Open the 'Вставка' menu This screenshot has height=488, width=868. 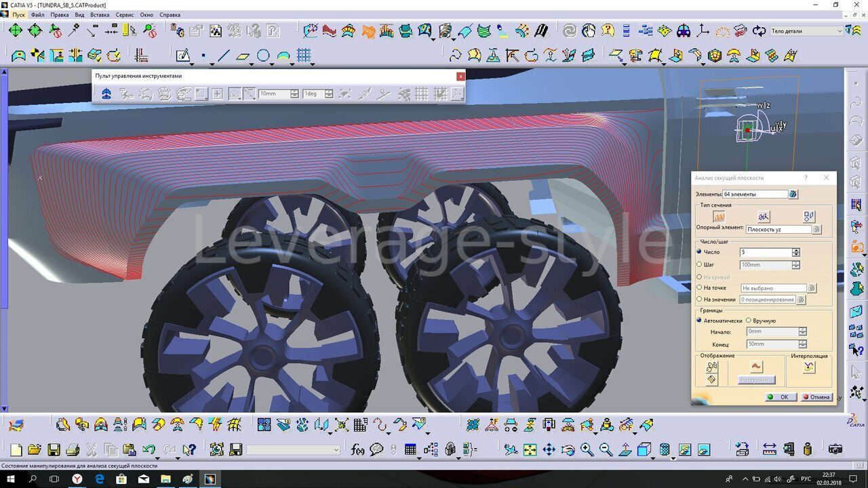[99, 14]
